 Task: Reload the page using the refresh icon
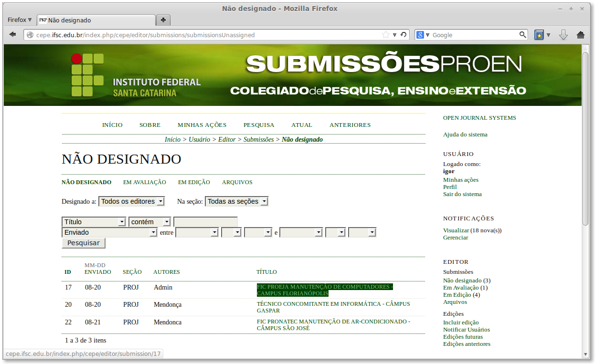[404, 35]
